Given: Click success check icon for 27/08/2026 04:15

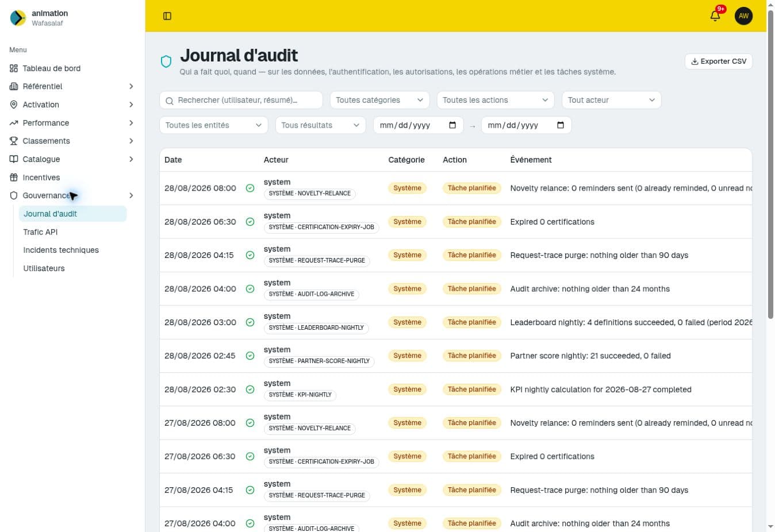Looking at the screenshot, I should point(250,490).
